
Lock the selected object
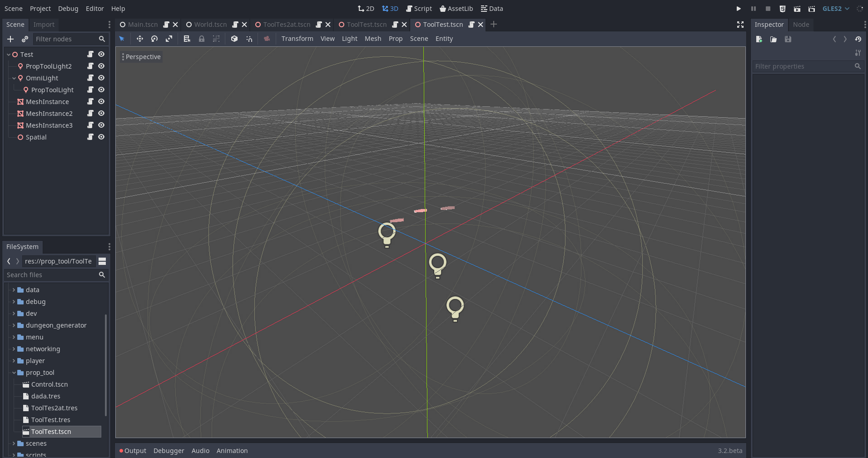(202, 39)
